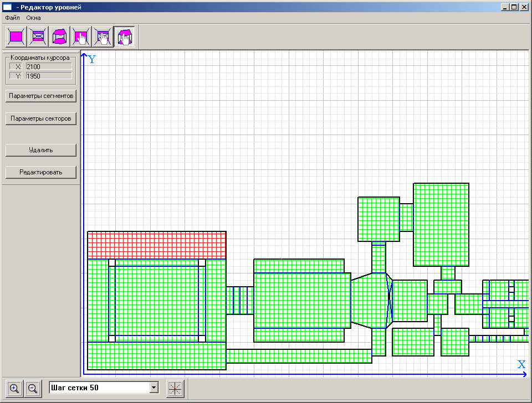532x403 pixels.
Task: Click the Координаты курсора group label
Action: (x=40, y=58)
